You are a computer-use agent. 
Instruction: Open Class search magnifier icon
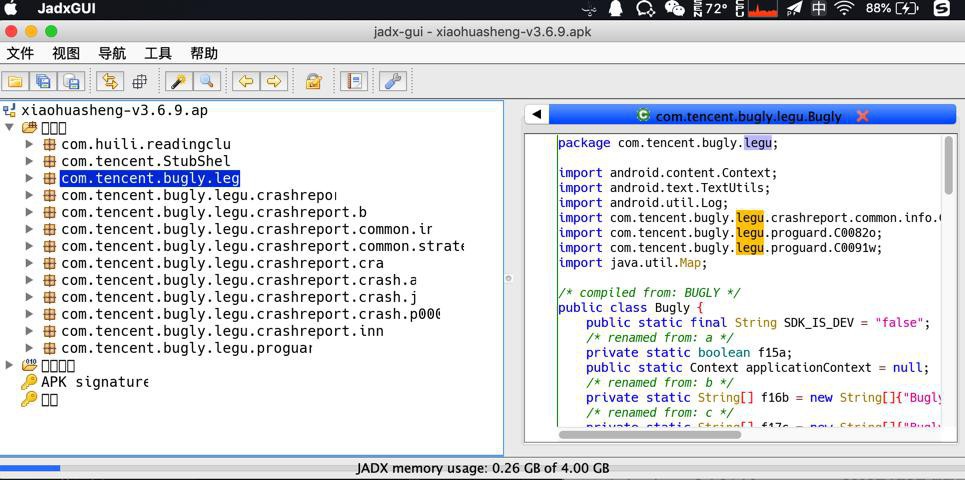point(207,81)
